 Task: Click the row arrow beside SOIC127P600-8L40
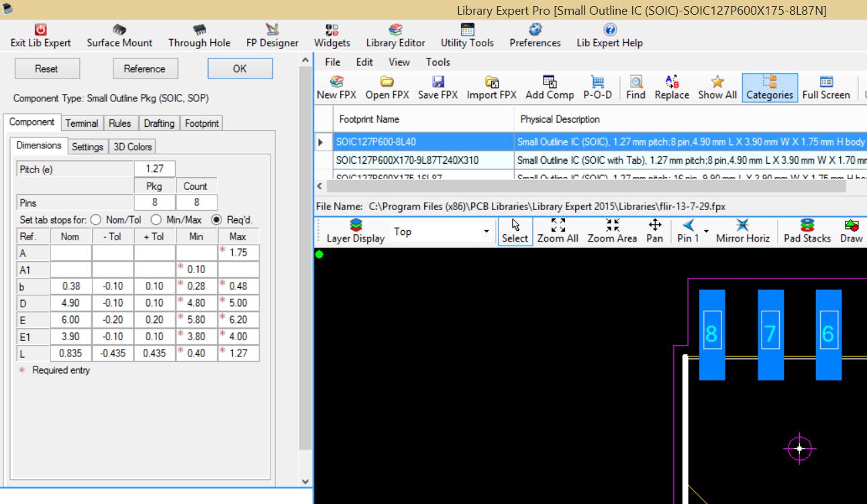click(321, 142)
